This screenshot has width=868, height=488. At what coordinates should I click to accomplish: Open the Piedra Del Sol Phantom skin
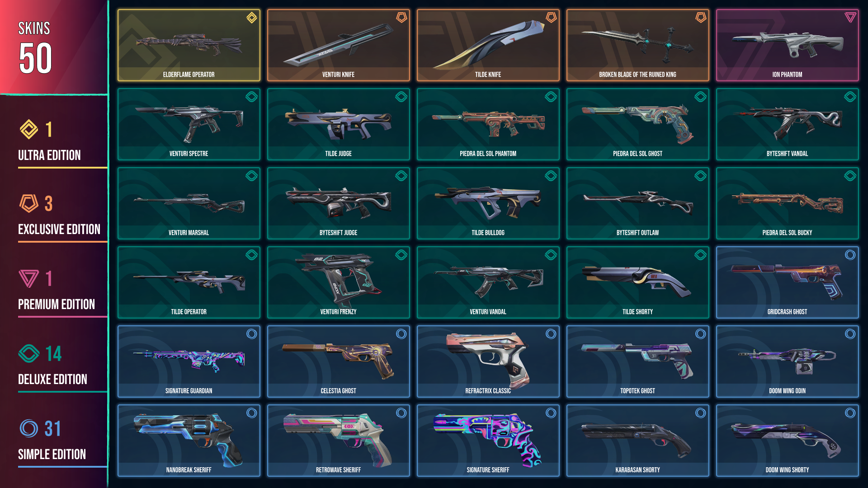coord(488,124)
